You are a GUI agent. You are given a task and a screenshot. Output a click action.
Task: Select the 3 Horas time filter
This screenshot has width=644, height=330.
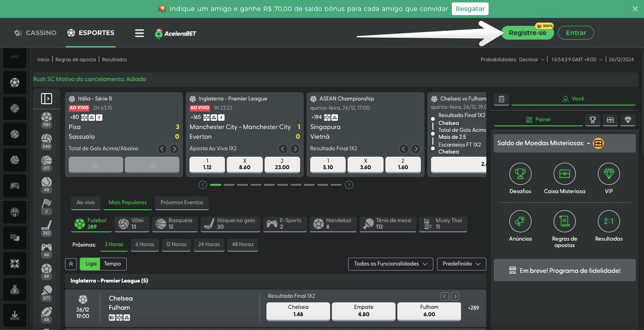coord(114,245)
